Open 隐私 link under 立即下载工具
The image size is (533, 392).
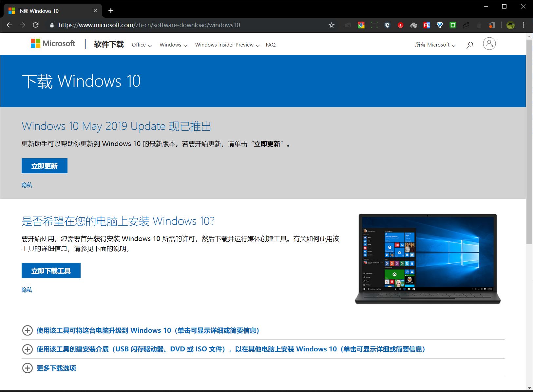pos(27,290)
